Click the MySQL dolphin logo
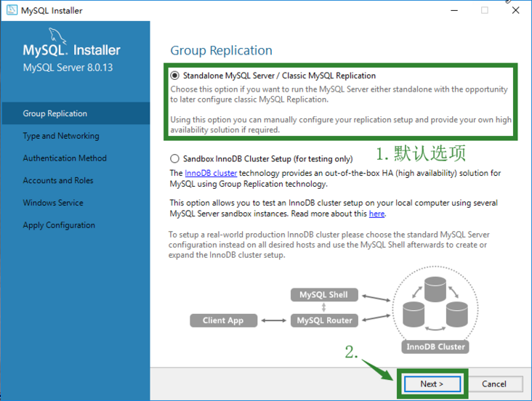The height and width of the screenshot is (401, 532). [x=57, y=36]
